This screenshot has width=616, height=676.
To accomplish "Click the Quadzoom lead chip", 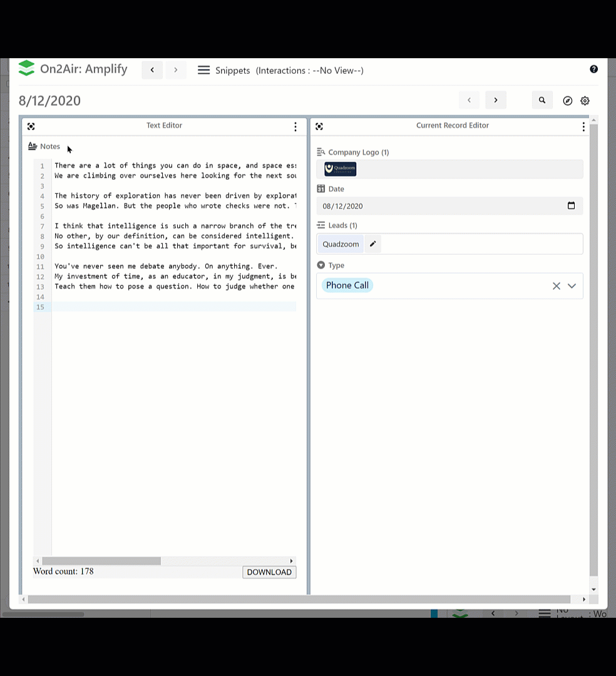I will pyautogui.click(x=341, y=244).
